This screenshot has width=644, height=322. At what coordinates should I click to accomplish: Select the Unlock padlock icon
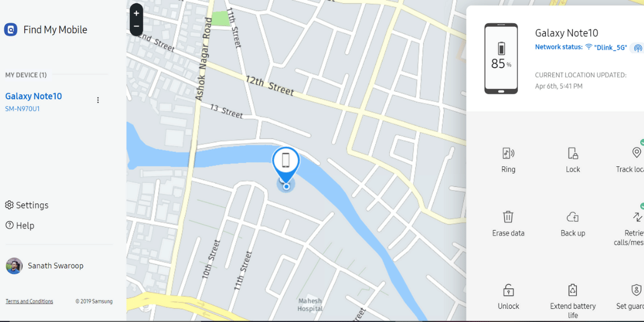click(x=508, y=290)
